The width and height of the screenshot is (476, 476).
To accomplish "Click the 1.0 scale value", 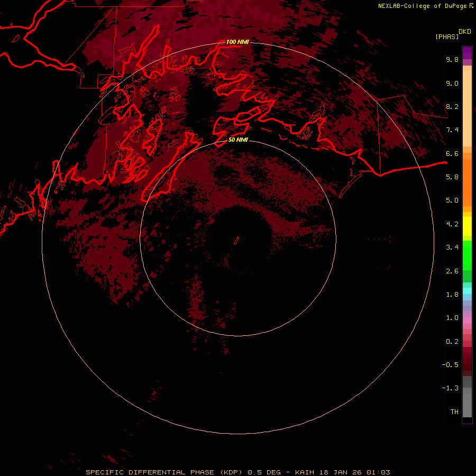I will pos(452,318).
